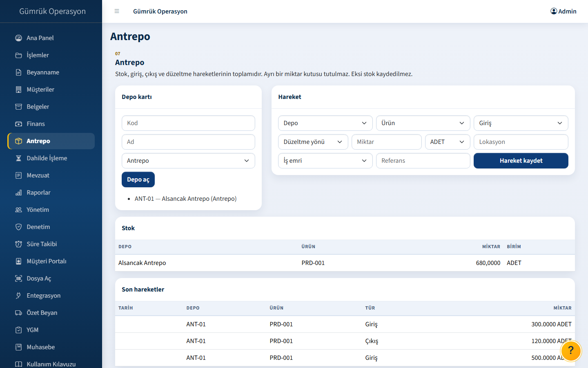This screenshot has width=588, height=368.
Task: Click the Raporlar bar chart icon
Action: click(x=18, y=193)
